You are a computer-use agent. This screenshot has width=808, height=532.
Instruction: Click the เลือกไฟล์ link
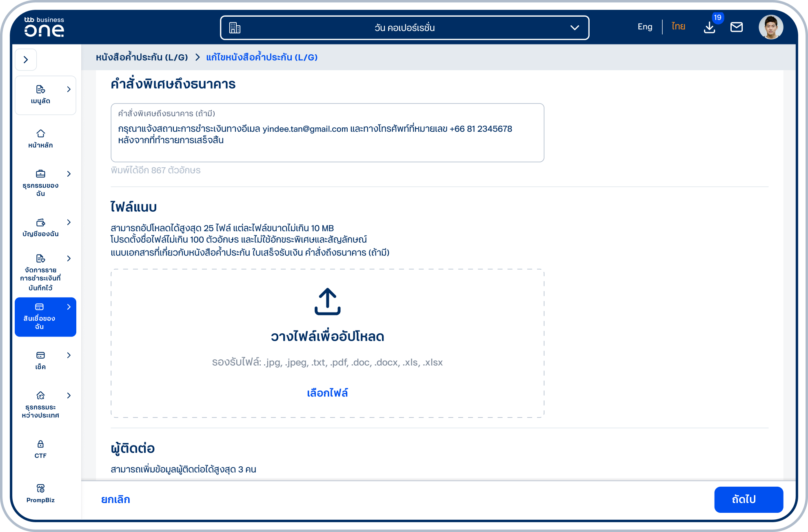[327, 393]
